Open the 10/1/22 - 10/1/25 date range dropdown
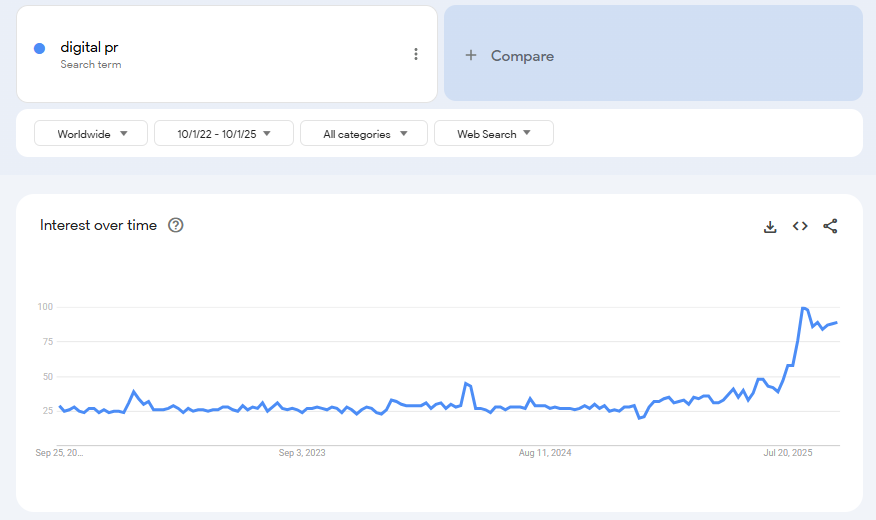The image size is (876, 520). point(224,133)
